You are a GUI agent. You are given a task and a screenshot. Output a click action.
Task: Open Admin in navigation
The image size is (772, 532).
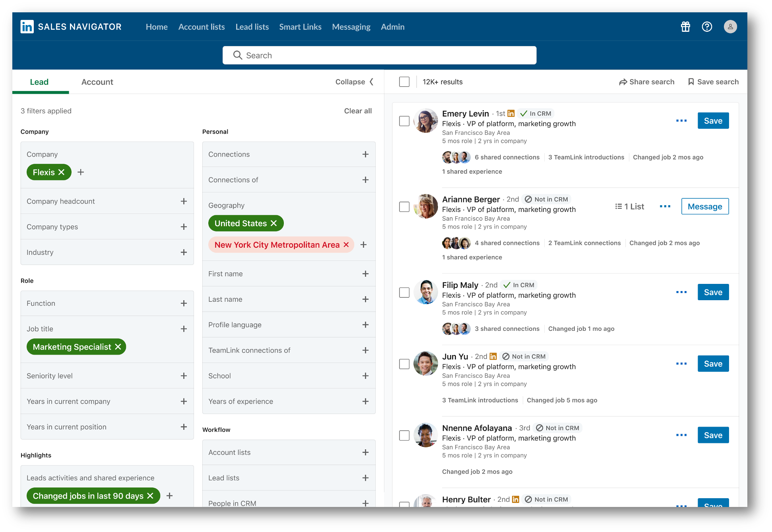click(392, 27)
